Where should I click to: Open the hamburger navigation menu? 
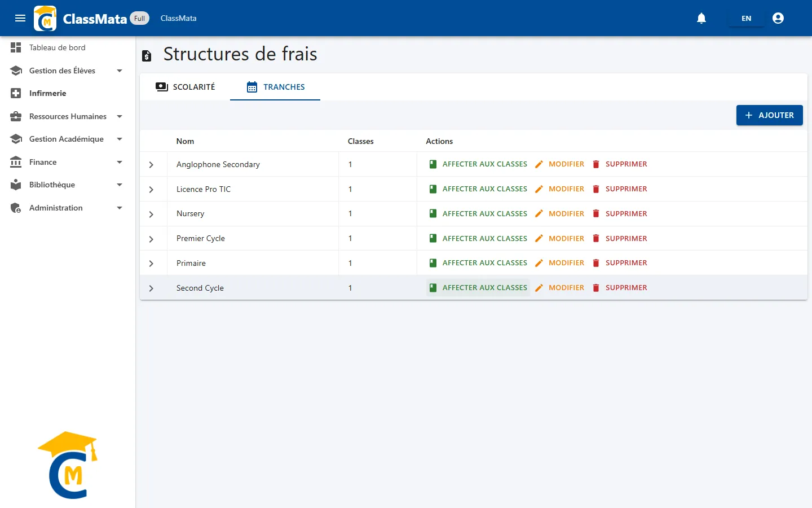pyautogui.click(x=20, y=18)
